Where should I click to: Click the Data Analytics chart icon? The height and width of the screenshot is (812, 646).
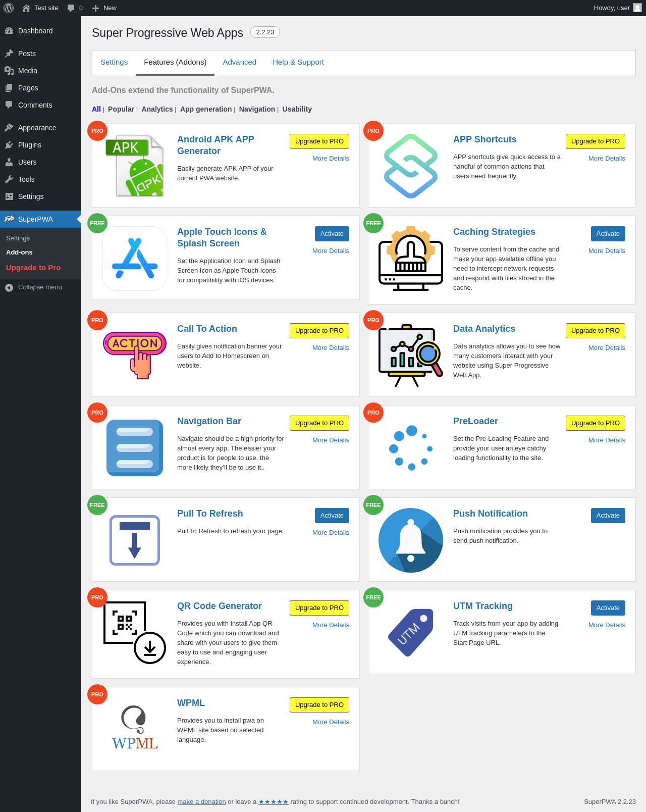(411, 356)
